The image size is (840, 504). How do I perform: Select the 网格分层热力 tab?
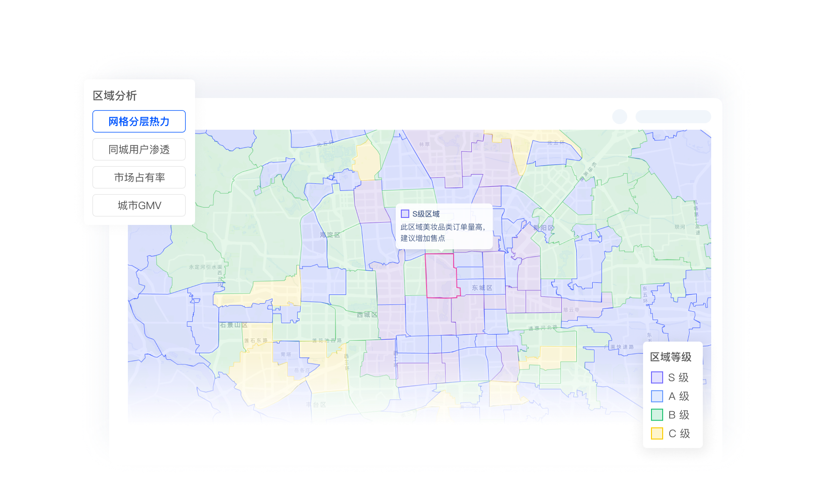click(139, 121)
